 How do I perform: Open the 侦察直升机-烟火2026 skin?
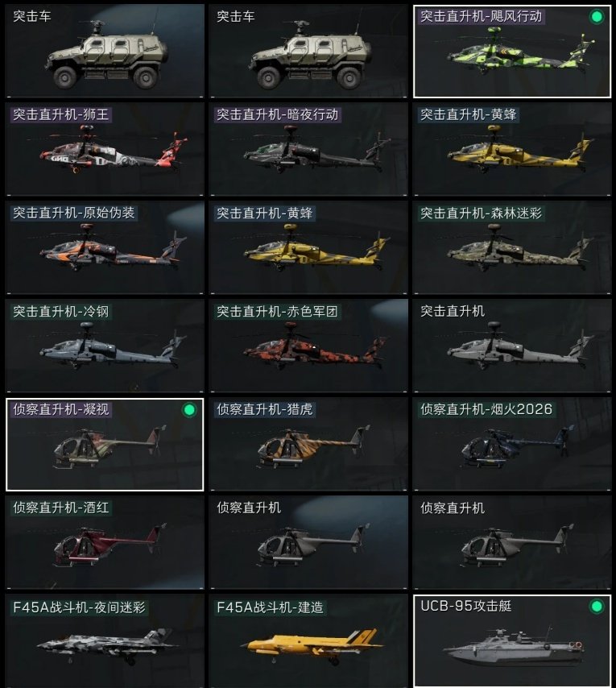(512, 444)
